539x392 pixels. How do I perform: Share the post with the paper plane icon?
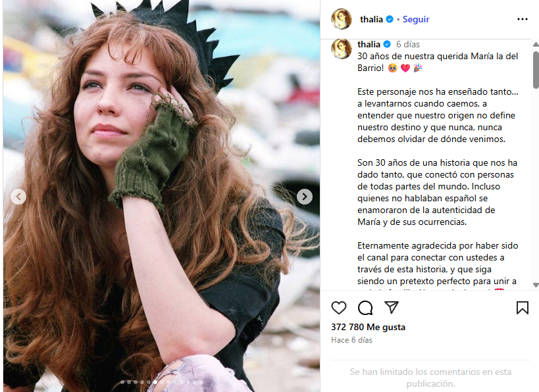391,307
